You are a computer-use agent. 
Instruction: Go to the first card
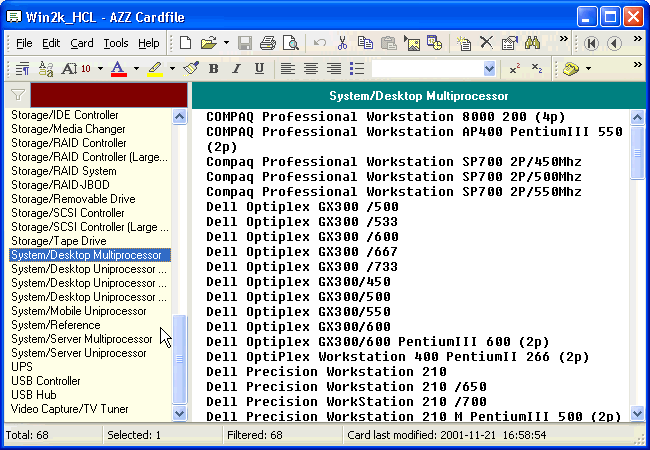click(x=591, y=43)
